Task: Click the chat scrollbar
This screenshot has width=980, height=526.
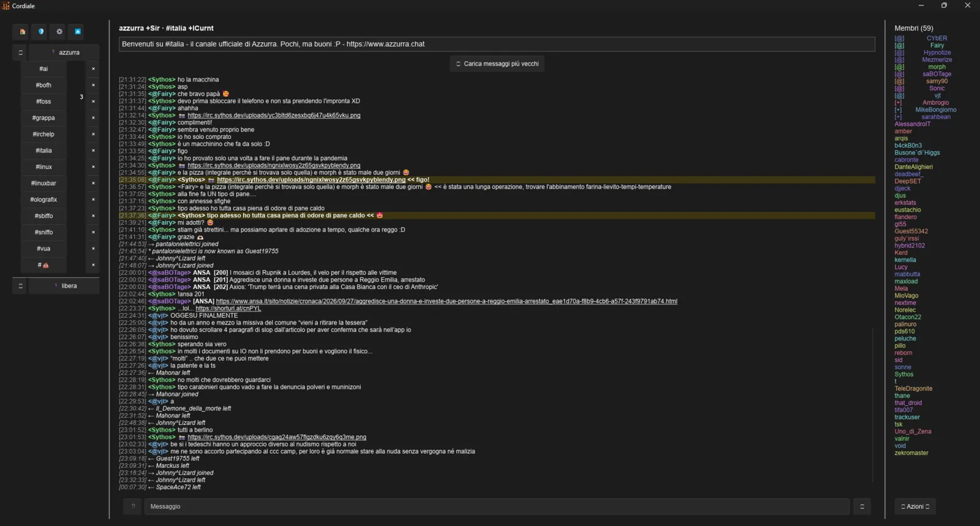Action: click(874, 404)
